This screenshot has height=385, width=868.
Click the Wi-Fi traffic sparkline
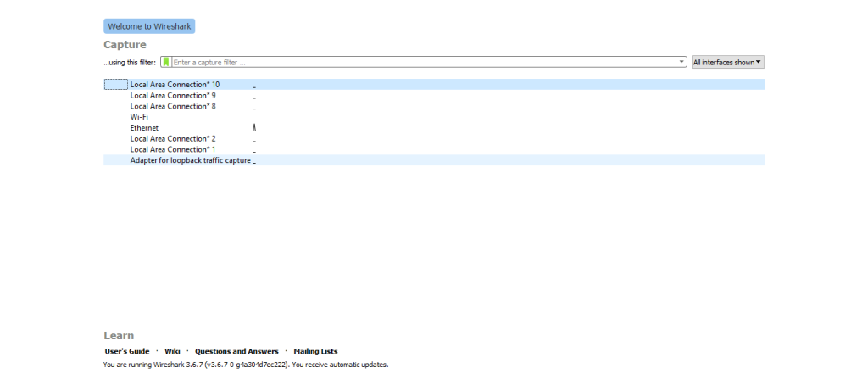254,117
